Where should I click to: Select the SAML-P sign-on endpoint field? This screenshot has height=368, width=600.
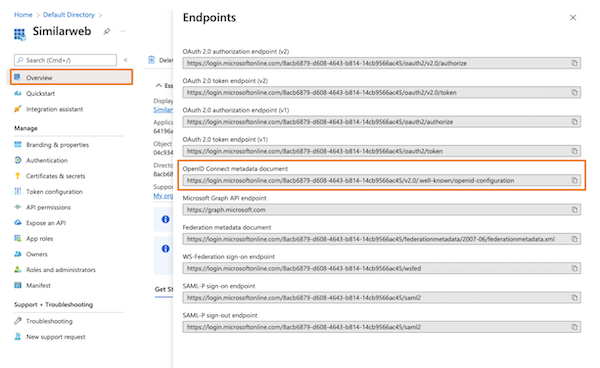coord(382,298)
